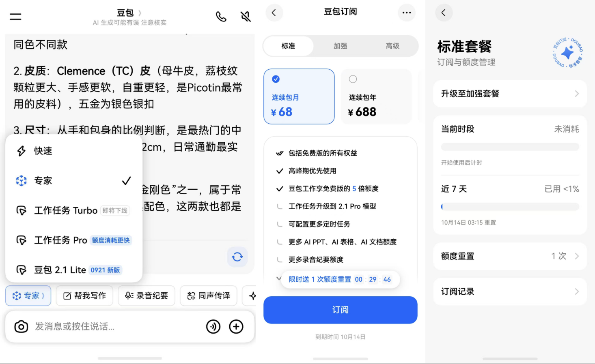
Task: Tap the sparkle icon right of 同声传译
Action: click(252, 295)
